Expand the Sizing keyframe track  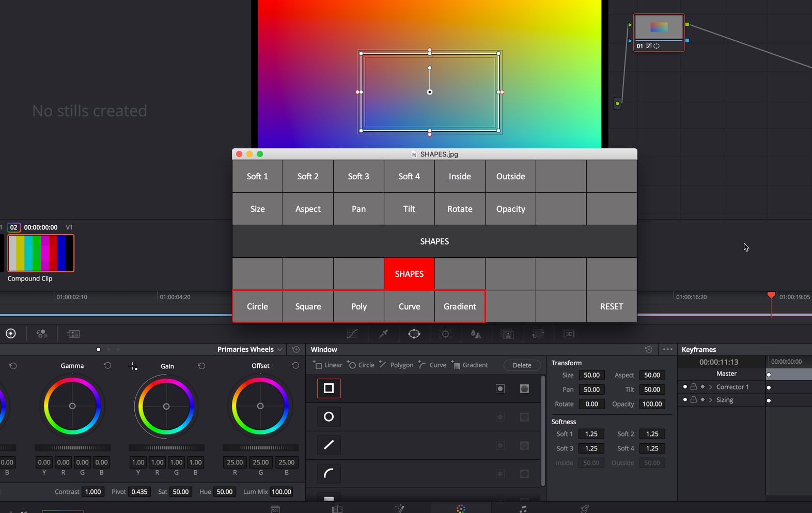[x=711, y=399]
